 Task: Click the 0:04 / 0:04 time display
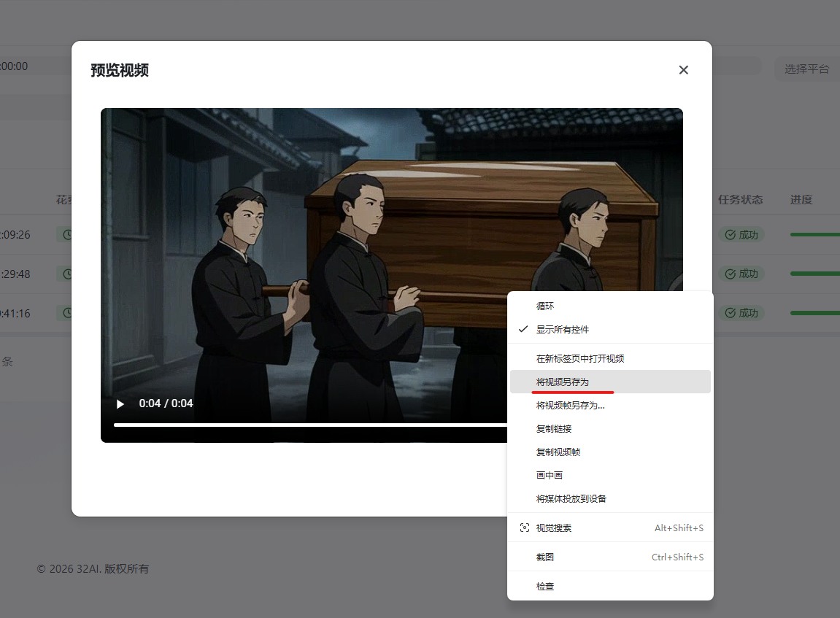pos(166,403)
